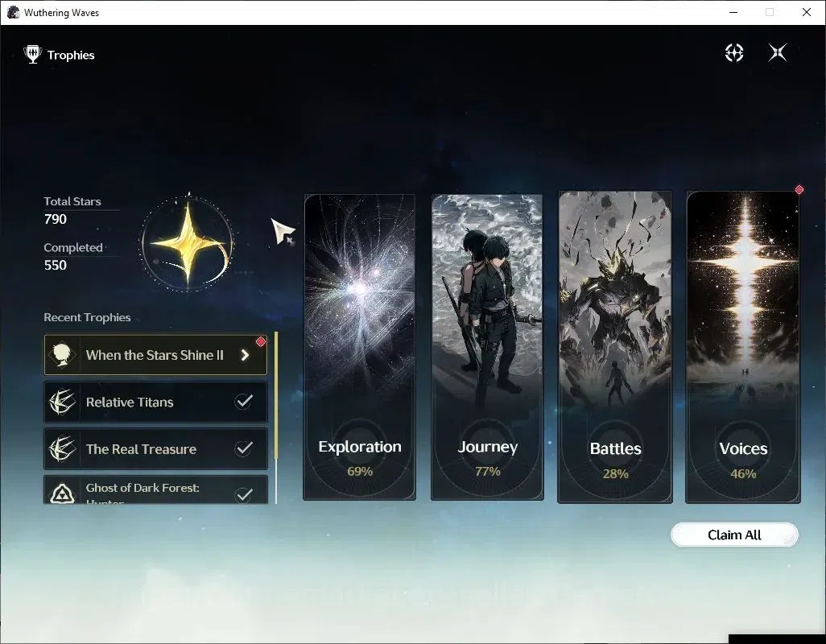Screen dimensions: 826x644
Task: Click the Total Stars label
Action: [72, 201]
